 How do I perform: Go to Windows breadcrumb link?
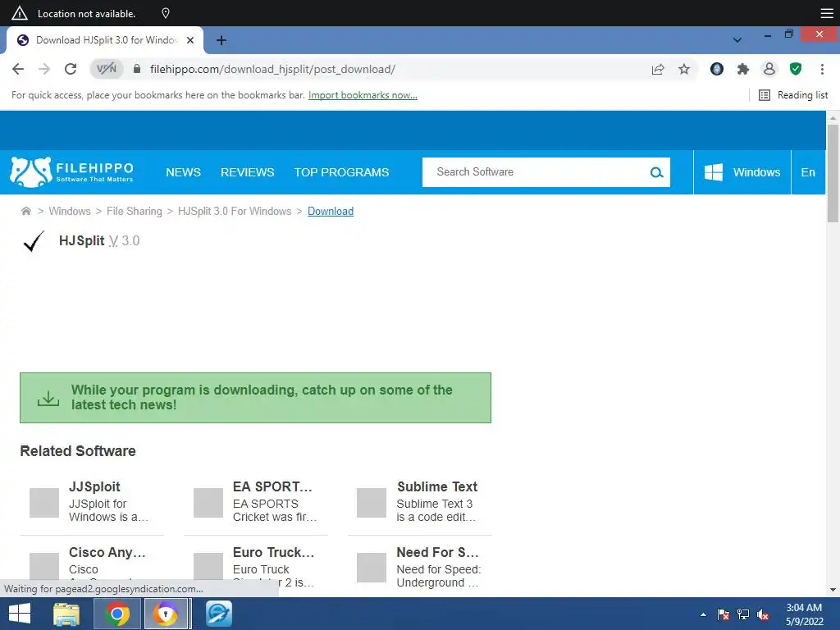pos(70,211)
